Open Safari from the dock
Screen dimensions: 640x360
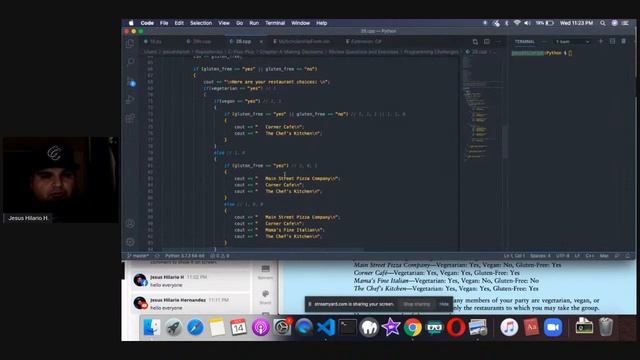pos(195,327)
